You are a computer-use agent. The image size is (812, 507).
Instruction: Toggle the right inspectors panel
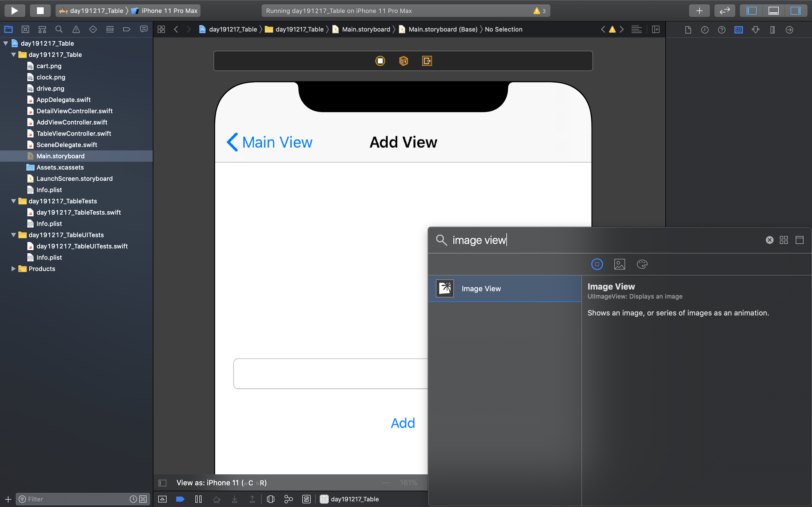coord(796,11)
